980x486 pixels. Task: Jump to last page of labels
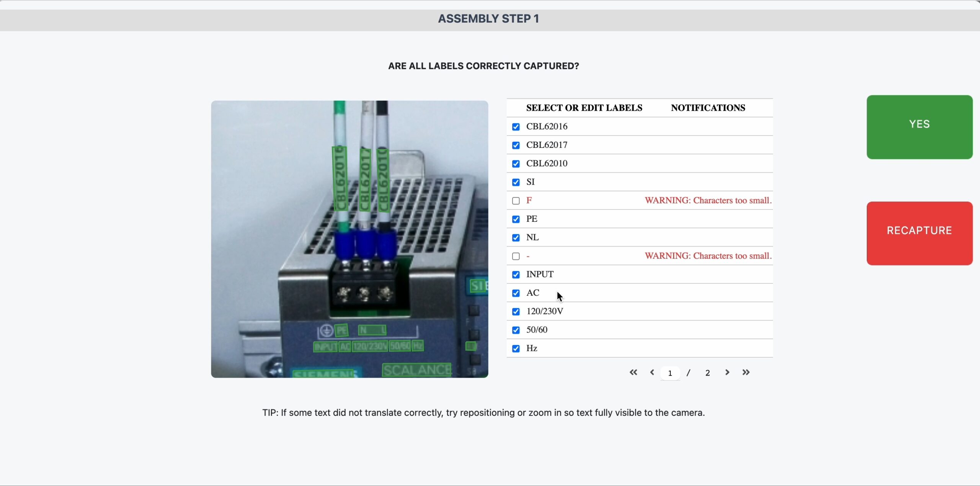(x=746, y=372)
